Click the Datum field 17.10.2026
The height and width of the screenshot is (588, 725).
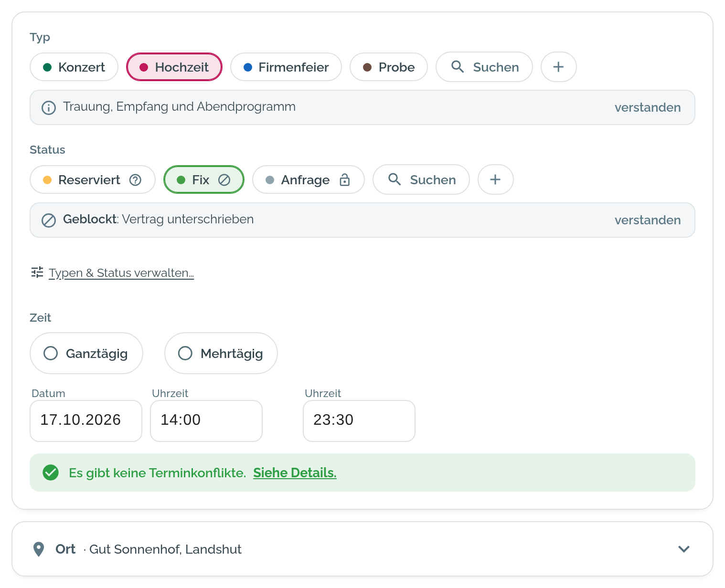tap(86, 421)
